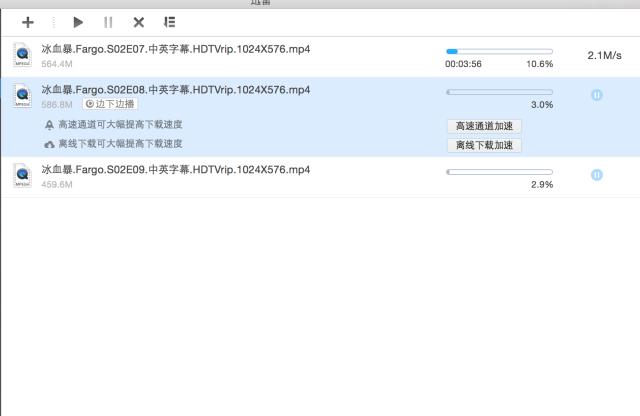The width and height of the screenshot is (640, 416).
Task: Click cloud icon beside 离线下载 hint
Action: tap(49, 145)
